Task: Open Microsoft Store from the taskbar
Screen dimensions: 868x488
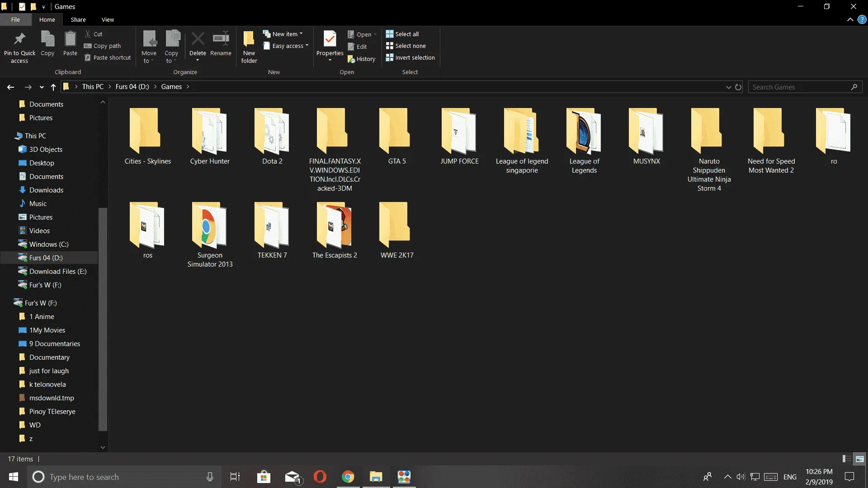Action: point(264,477)
